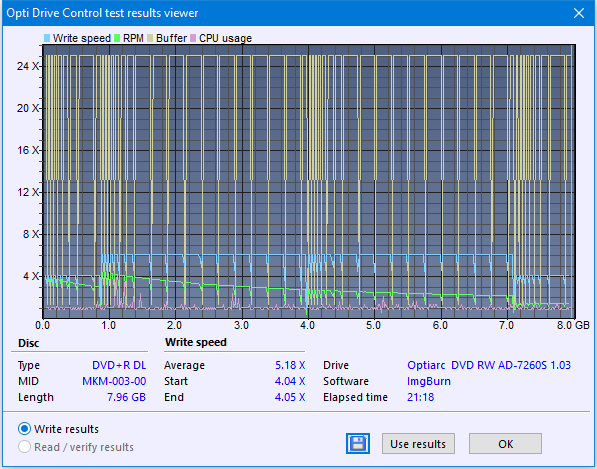
Task: Click the CPU usage legend label
Action: click(225, 38)
